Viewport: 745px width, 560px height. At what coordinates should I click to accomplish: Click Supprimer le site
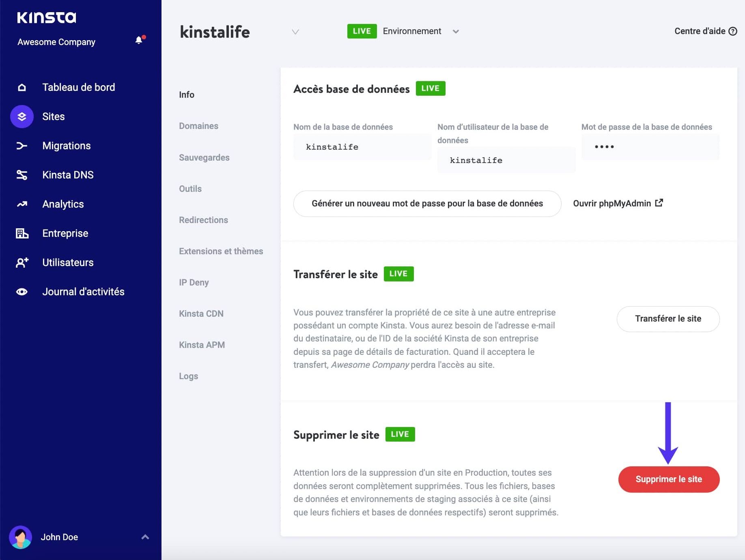pyautogui.click(x=669, y=479)
